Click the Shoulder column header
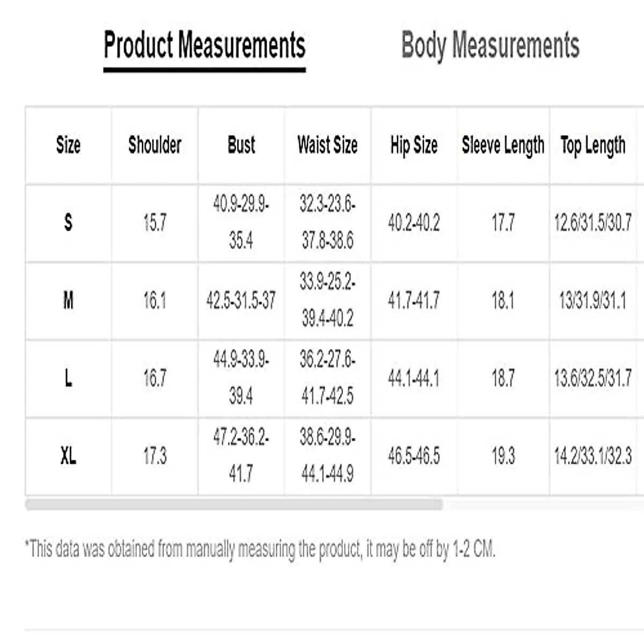 [155, 145]
